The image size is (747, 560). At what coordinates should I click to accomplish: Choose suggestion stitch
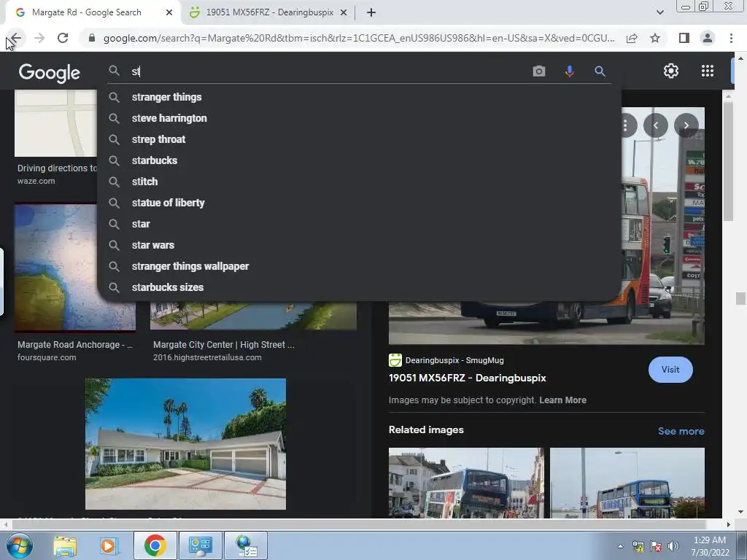click(x=360, y=182)
